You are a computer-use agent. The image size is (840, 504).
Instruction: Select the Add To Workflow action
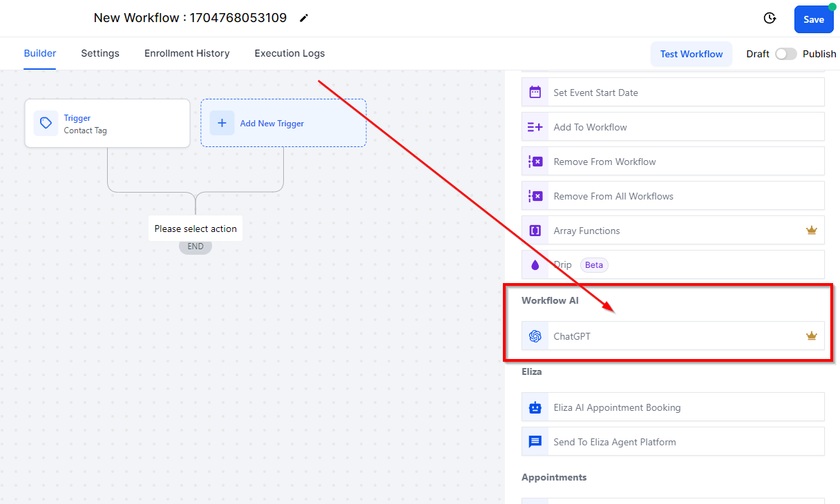[x=673, y=127]
